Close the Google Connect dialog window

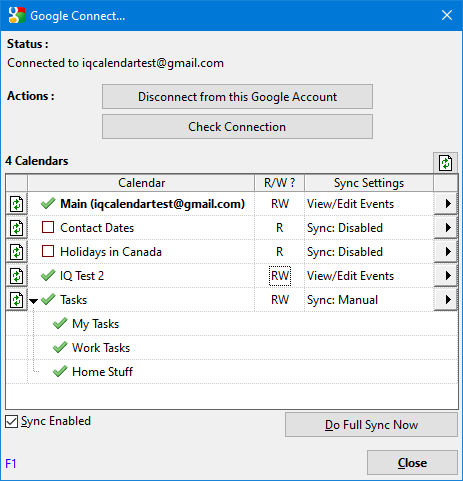pos(447,15)
